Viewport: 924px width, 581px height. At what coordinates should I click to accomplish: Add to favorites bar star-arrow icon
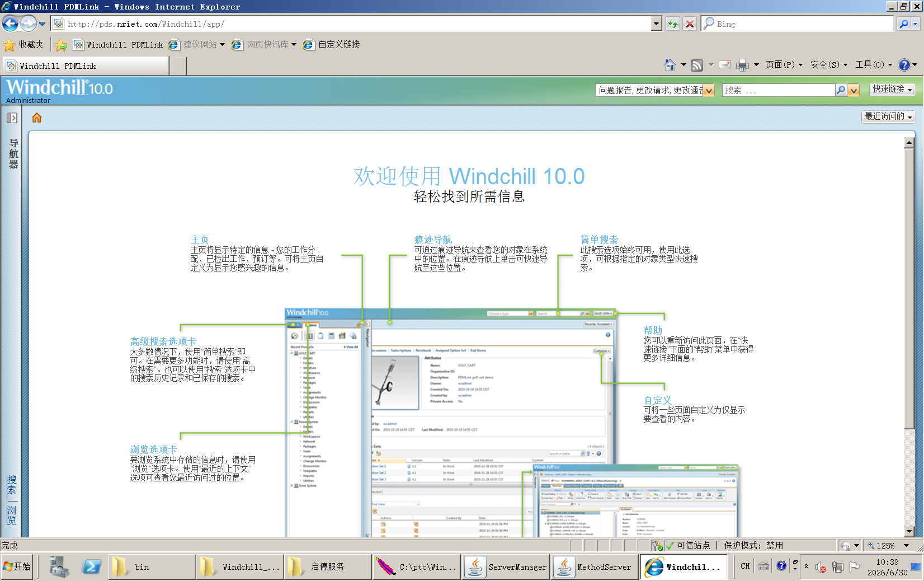(60, 45)
